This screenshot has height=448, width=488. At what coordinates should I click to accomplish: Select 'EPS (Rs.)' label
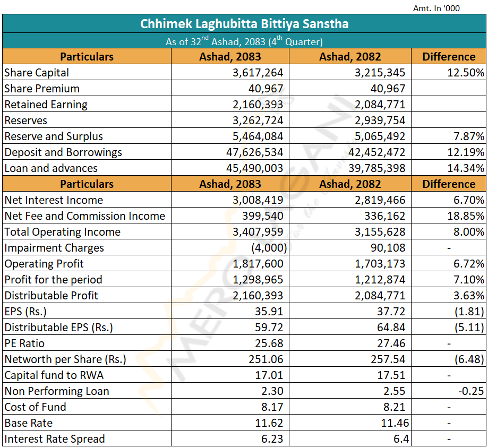(x=25, y=312)
